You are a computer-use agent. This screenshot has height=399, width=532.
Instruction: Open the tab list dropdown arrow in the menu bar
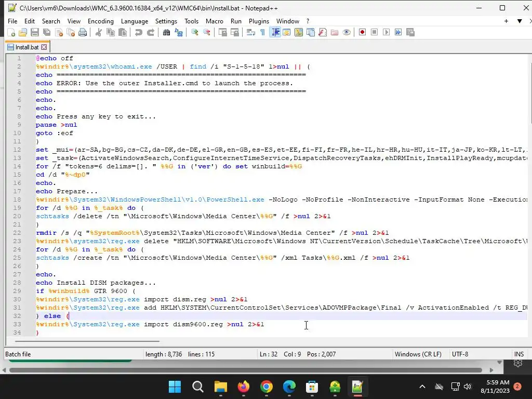(520, 21)
